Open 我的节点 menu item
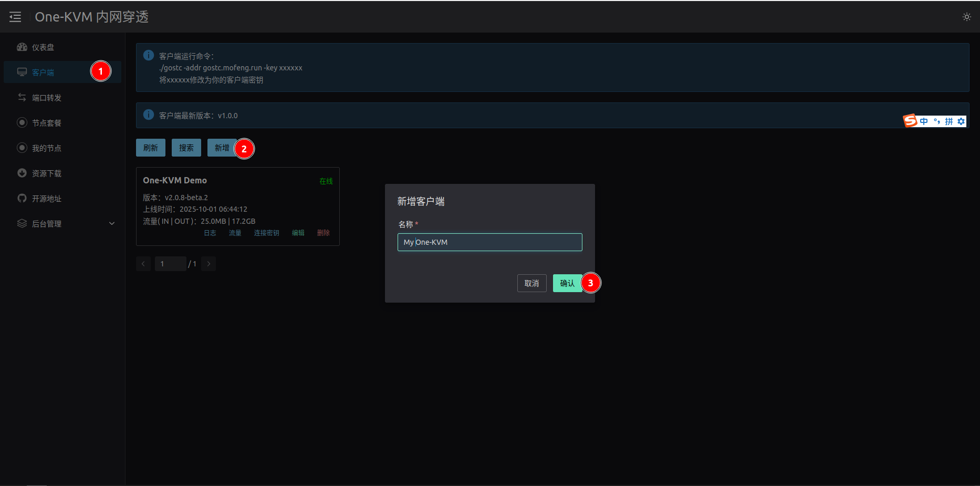 (x=47, y=148)
